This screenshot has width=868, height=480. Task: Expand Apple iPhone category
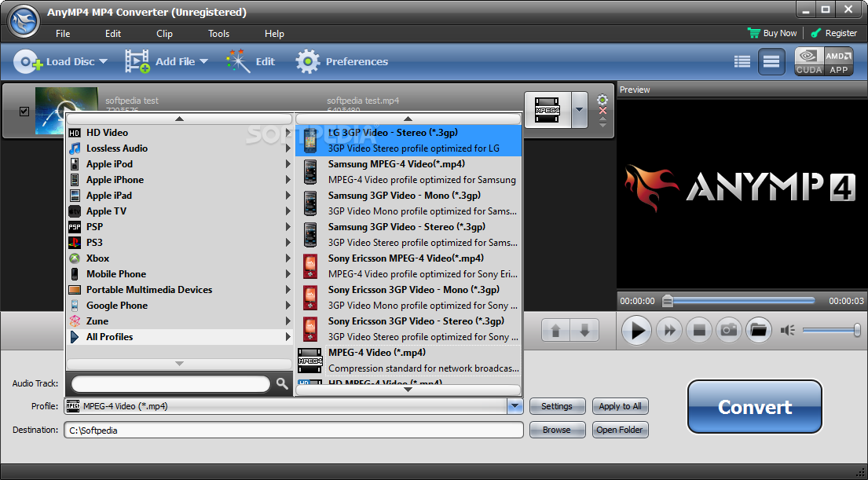point(179,180)
